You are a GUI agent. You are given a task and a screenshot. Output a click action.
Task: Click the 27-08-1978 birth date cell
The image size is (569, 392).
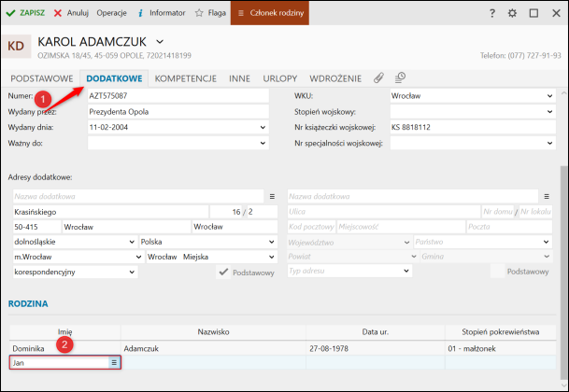point(376,348)
